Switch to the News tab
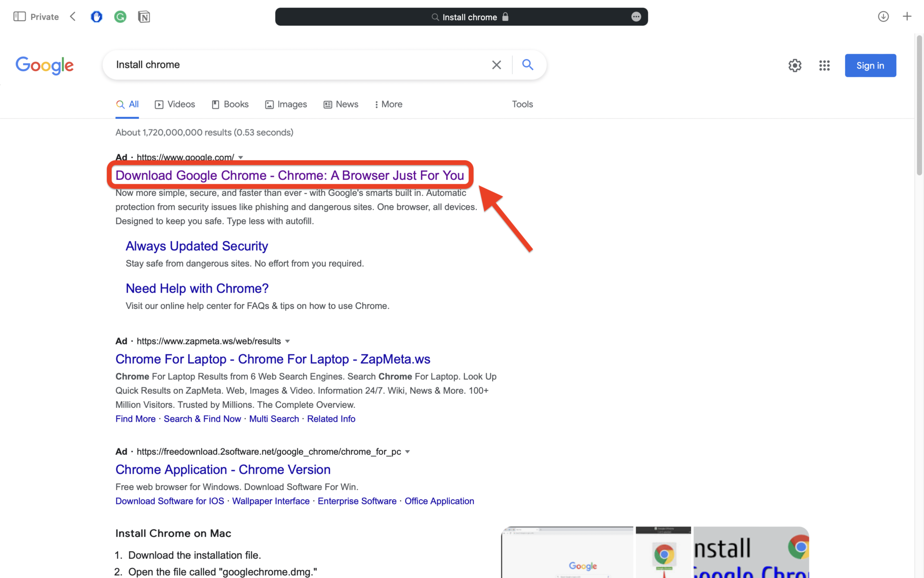Image resolution: width=924 pixels, height=578 pixels. (x=341, y=104)
